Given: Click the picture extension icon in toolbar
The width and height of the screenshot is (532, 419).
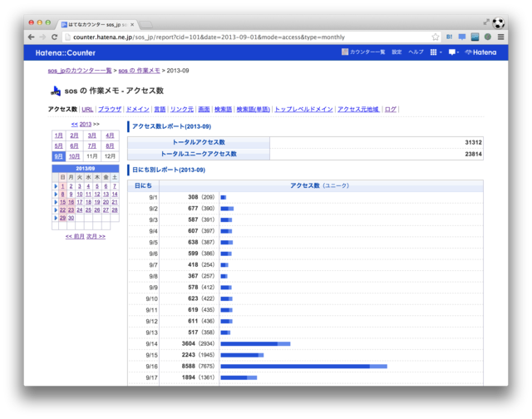Looking at the screenshot, I should [475, 37].
